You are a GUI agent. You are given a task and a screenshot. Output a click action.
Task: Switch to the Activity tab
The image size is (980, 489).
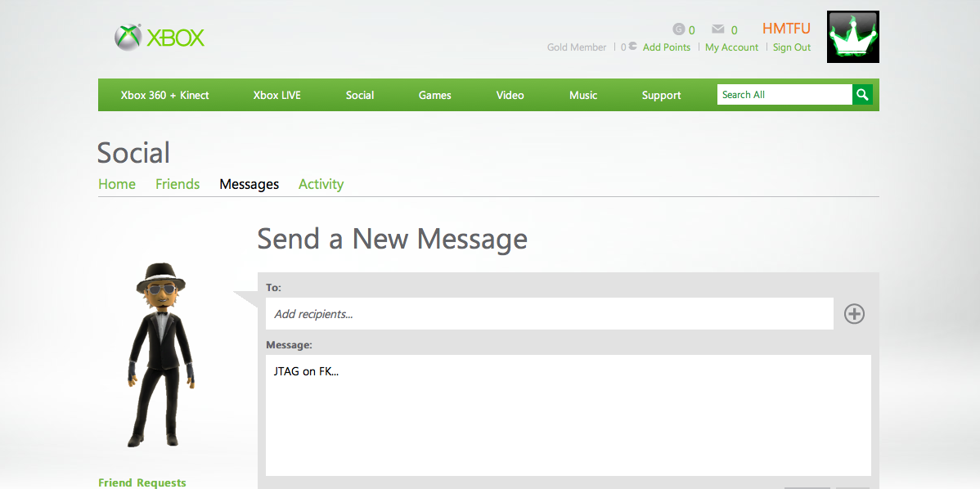pos(321,184)
